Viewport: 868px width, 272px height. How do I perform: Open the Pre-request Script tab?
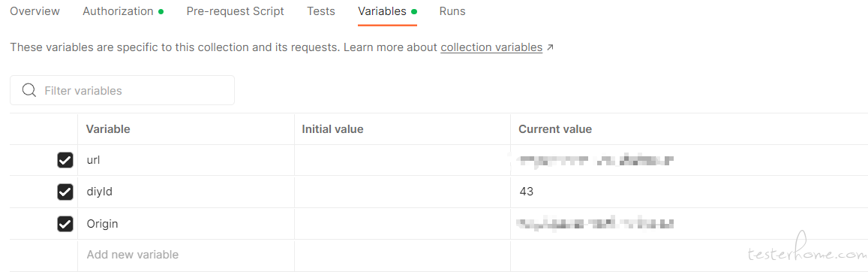click(x=236, y=11)
